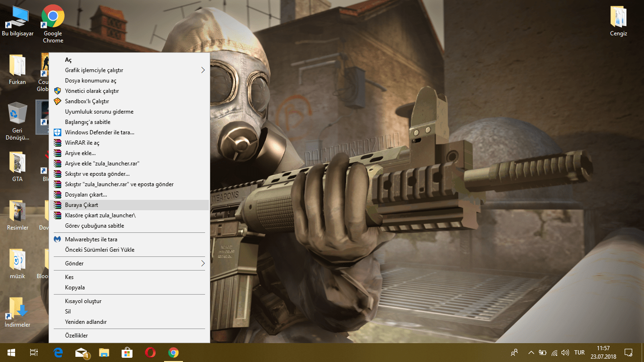Viewport: 644px width, 362px height.
Task: Select the İndirmeler shortcut folder
Action: point(17,312)
